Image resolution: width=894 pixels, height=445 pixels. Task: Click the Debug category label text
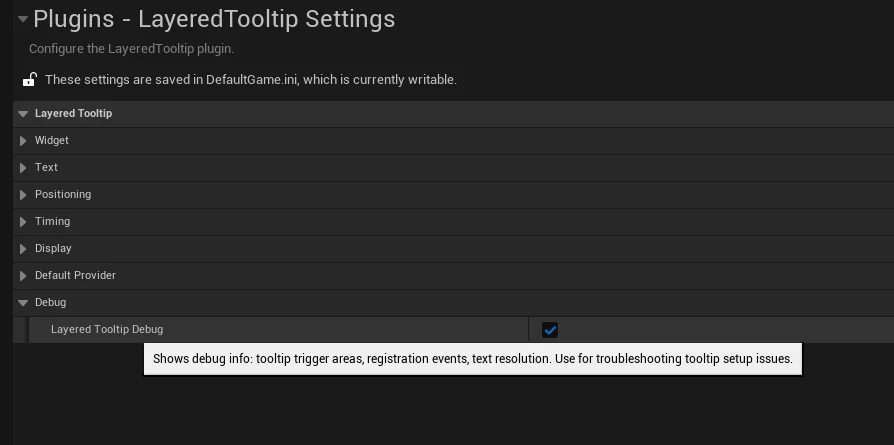[x=51, y=302]
